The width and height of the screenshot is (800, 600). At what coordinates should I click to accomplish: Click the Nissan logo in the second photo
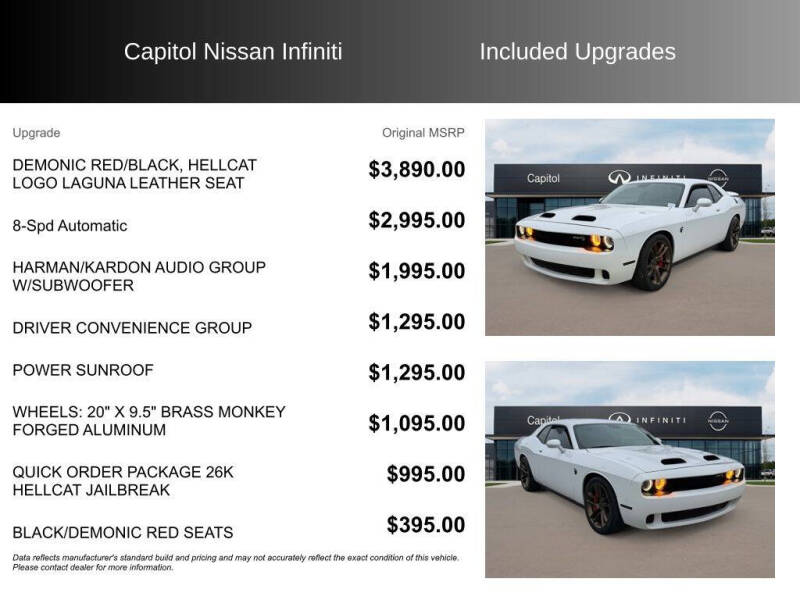[x=718, y=418]
